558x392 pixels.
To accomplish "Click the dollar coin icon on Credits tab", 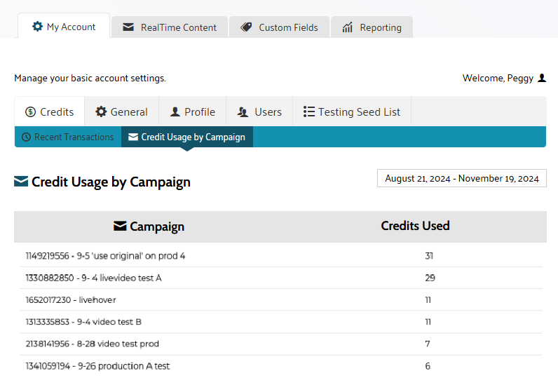I will 30,112.
